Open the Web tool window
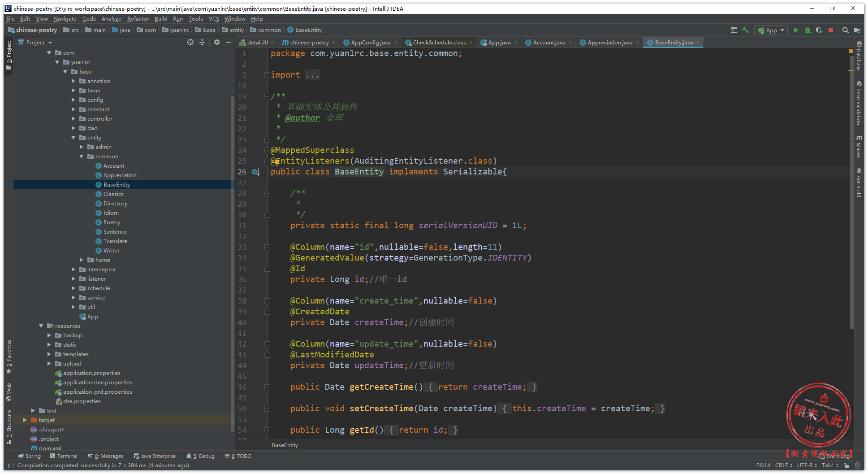This screenshot has width=868, height=474. 9,392
